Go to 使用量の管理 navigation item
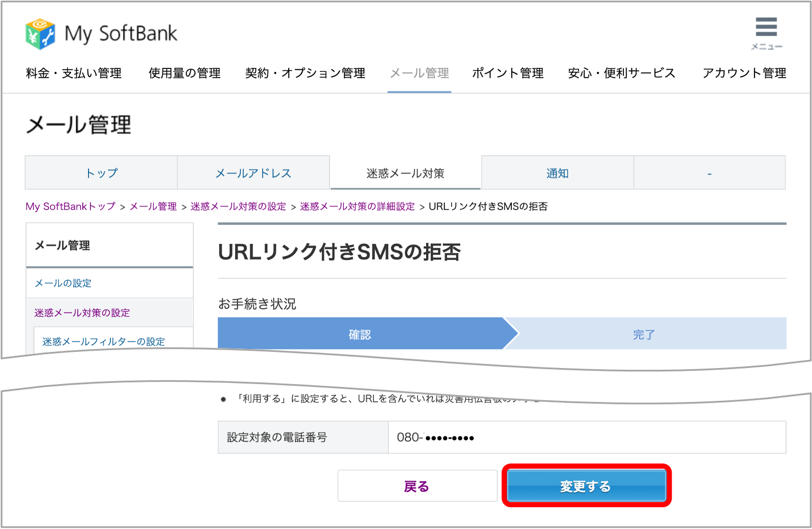The width and height of the screenshot is (812, 529). tap(185, 73)
